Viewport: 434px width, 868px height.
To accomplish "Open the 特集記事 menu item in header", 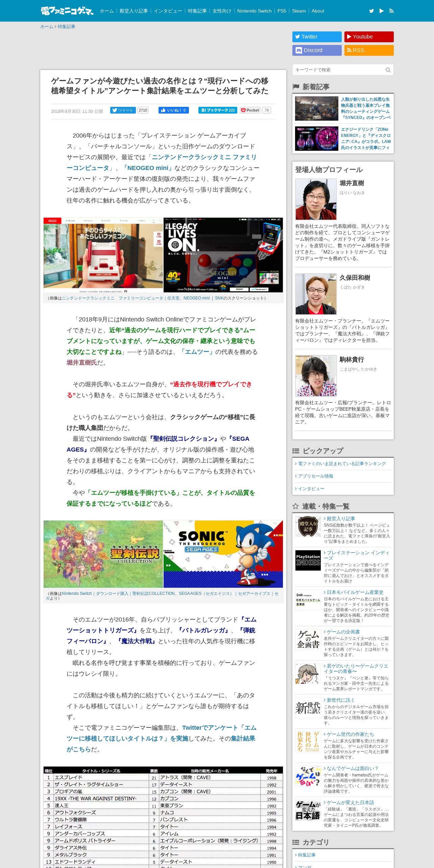I will click(197, 11).
